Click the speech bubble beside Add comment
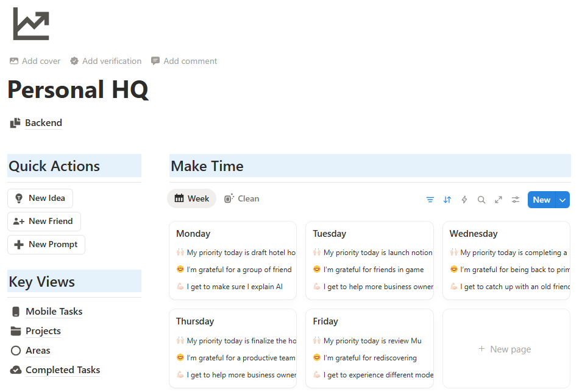This screenshot has height=392, width=582. (x=155, y=61)
